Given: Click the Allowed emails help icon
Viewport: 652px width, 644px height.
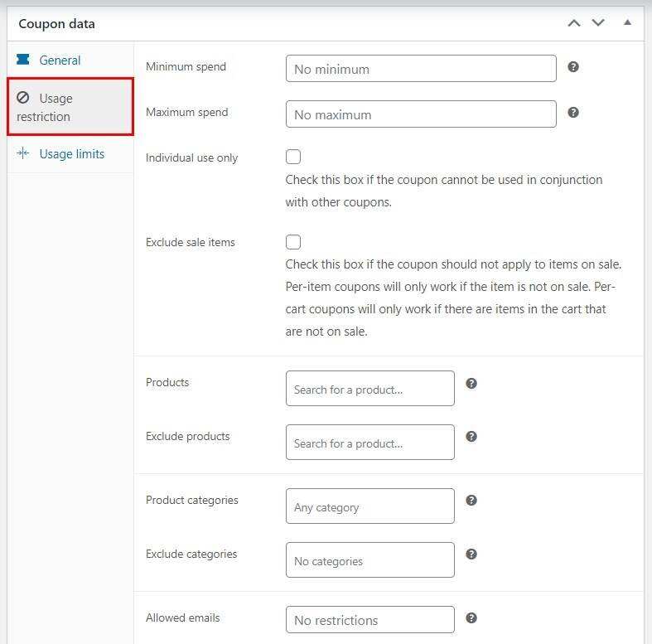Looking at the screenshot, I should tap(471, 617).
